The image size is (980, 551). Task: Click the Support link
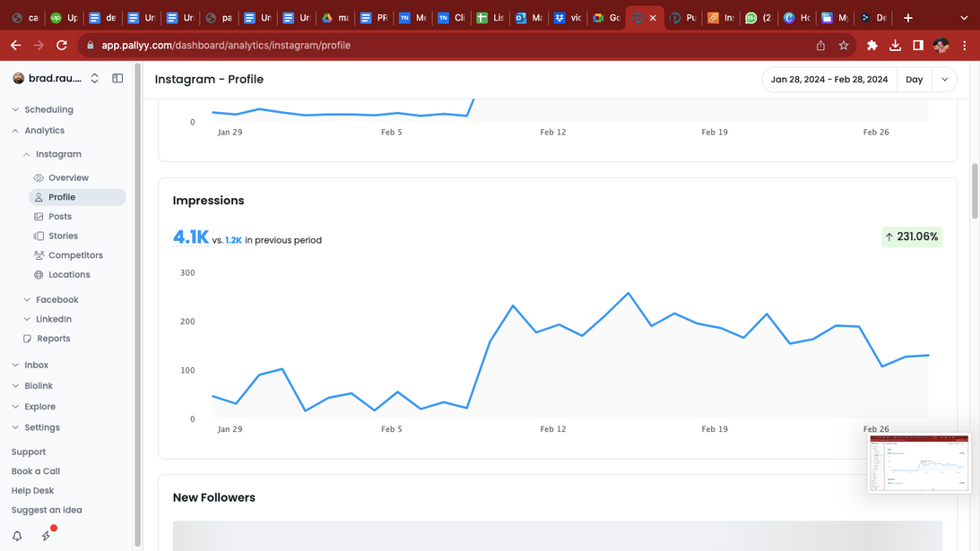tap(29, 452)
